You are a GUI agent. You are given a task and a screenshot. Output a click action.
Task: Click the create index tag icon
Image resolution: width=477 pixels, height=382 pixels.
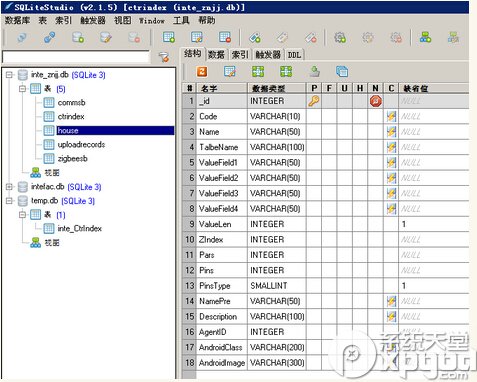click(255, 37)
